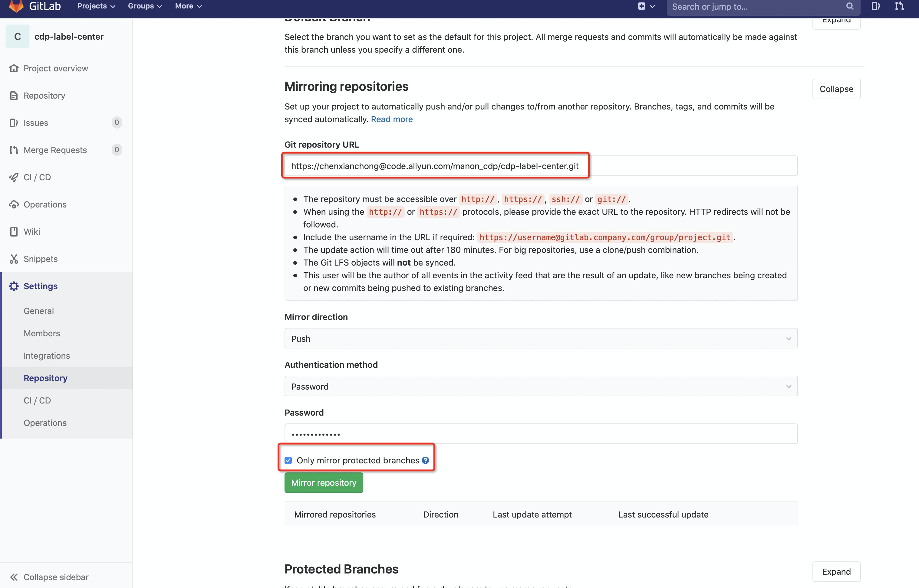Open the Groups menu in navbar

(x=145, y=6)
